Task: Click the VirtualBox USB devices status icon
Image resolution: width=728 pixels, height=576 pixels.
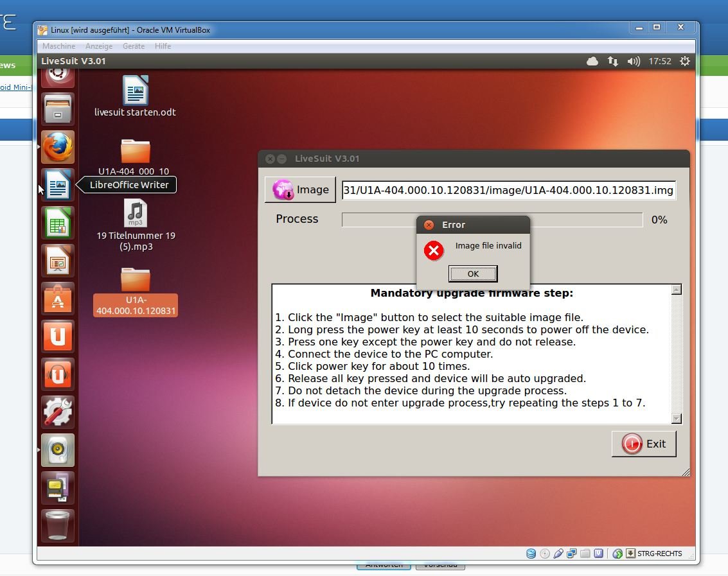Action: pyautogui.click(x=558, y=554)
